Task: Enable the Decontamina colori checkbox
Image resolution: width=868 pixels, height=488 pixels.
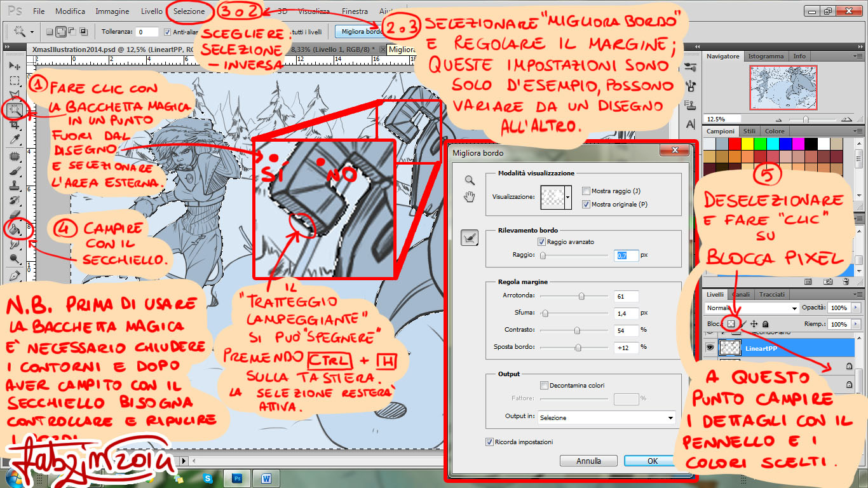Action: [x=544, y=385]
